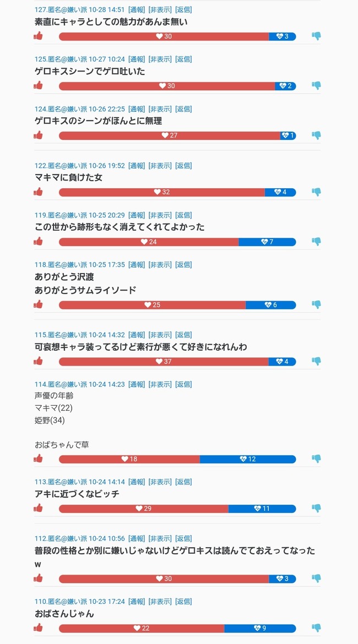This screenshot has width=358, height=644.
Task: Downvote comment 124 with thumbs-down icon
Action: click(316, 135)
